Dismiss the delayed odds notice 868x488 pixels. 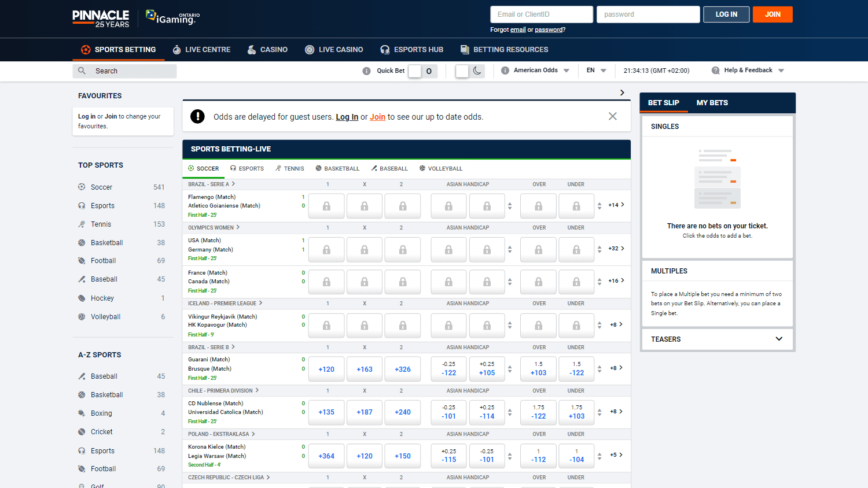click(x=613, y=116)
